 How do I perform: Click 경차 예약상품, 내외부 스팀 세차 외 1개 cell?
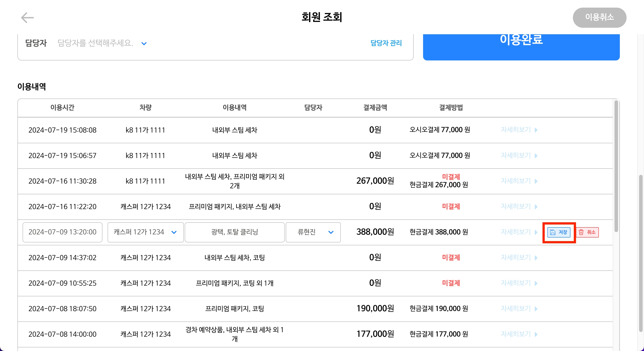coord(235,334)
